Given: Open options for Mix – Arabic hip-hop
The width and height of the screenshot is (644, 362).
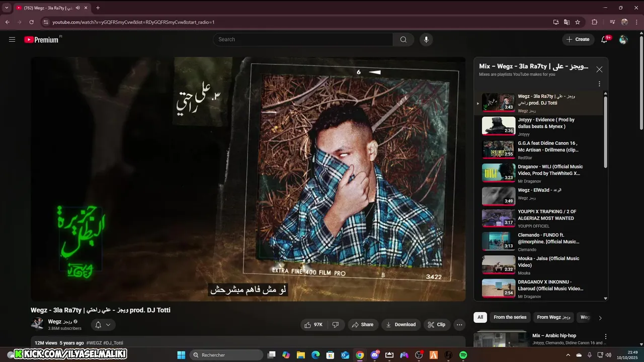Looking at the screenshot, I should tap(606, 336).
